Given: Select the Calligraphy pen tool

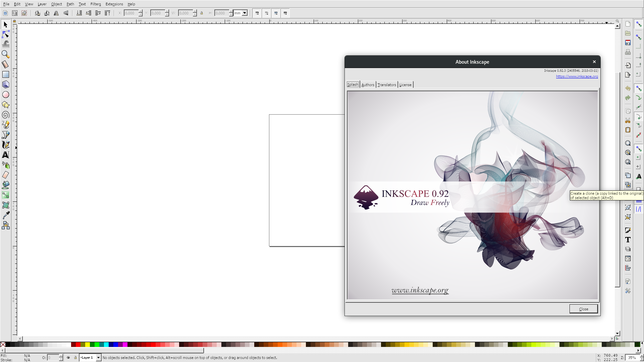Looking at the screenshot, I should tap(5, 145).
